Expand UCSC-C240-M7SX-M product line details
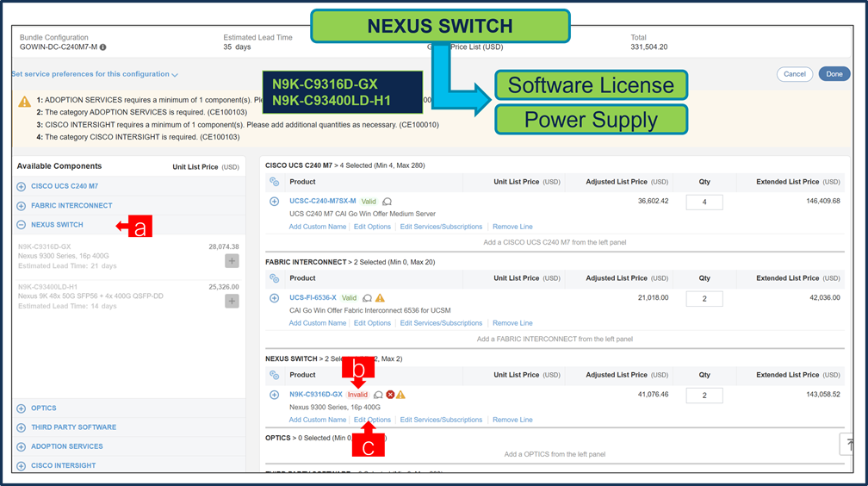This screenshot has height=486, width=868. click(x=274, y=202)
